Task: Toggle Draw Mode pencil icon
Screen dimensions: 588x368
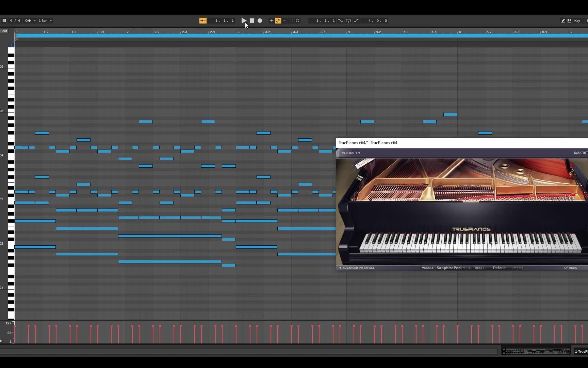Action: pyautogui.click(x=563, y=20)
